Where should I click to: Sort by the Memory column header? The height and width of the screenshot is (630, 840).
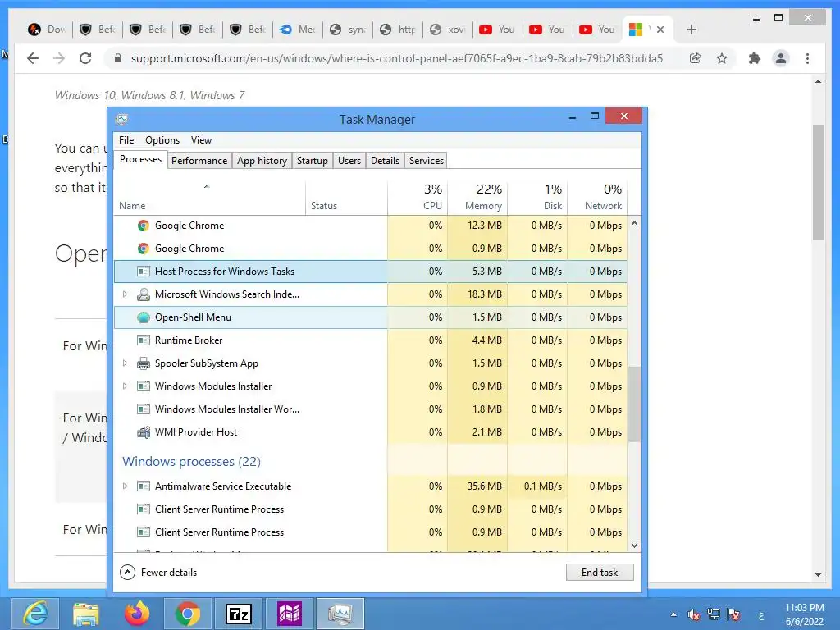(477, 199)
